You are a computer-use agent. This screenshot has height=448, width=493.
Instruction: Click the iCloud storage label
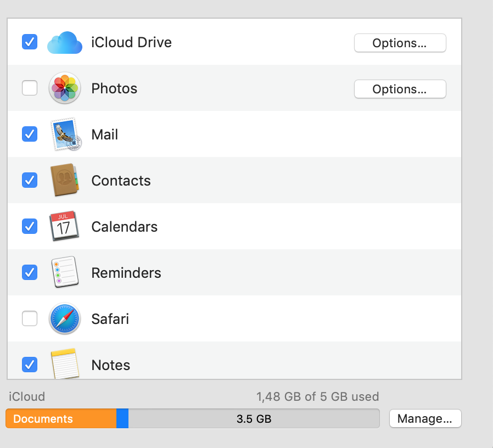coord(27,397)
